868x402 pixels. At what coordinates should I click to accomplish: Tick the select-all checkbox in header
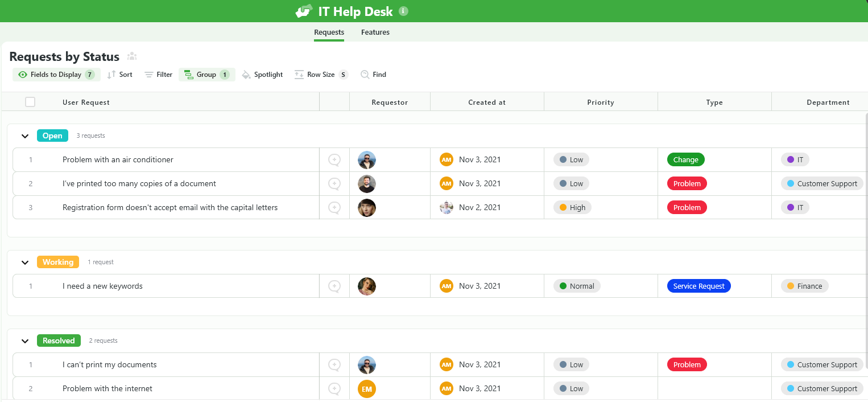(x=30, y=102)
